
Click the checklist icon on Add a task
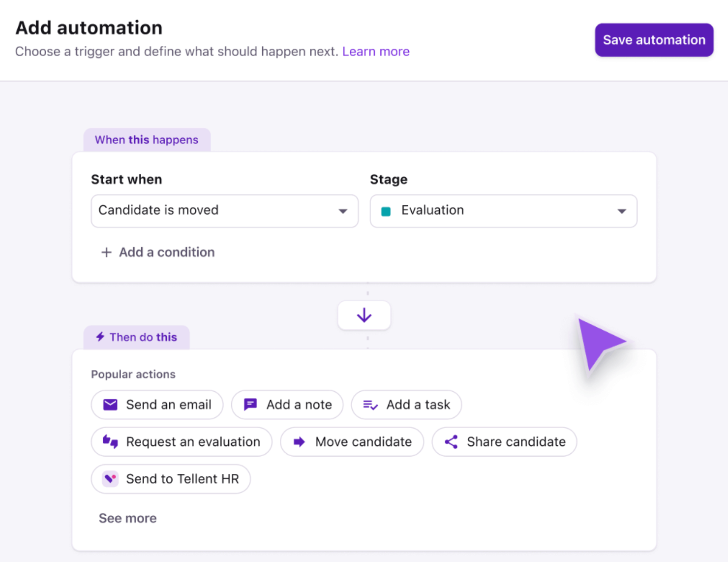370,405
